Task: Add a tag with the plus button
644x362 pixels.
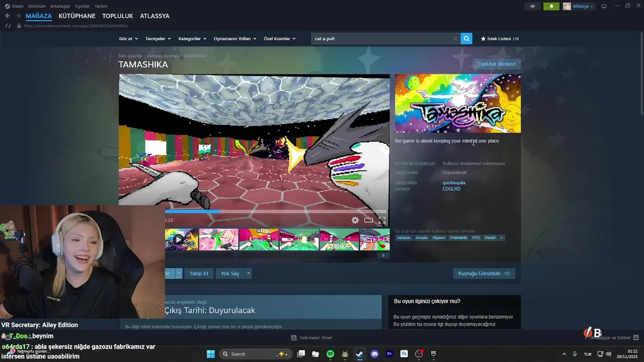Action: pyautogui.click(x=501, y=238)
